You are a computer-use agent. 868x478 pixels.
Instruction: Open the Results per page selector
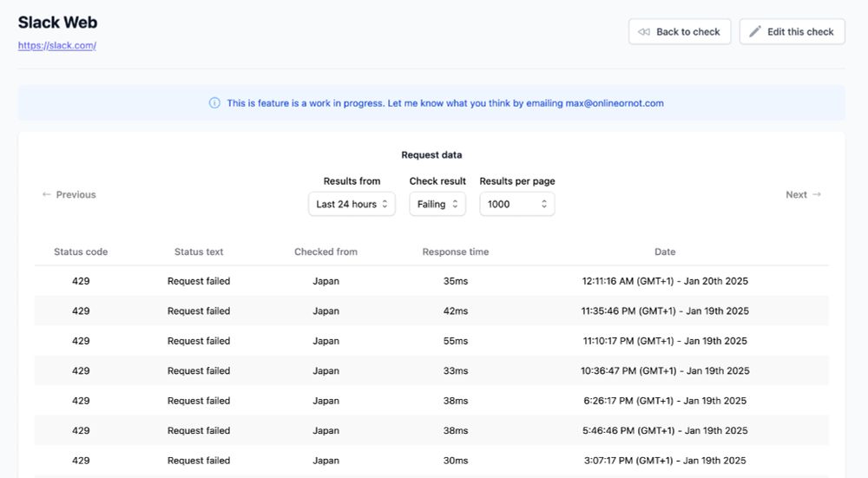point(516,205)
